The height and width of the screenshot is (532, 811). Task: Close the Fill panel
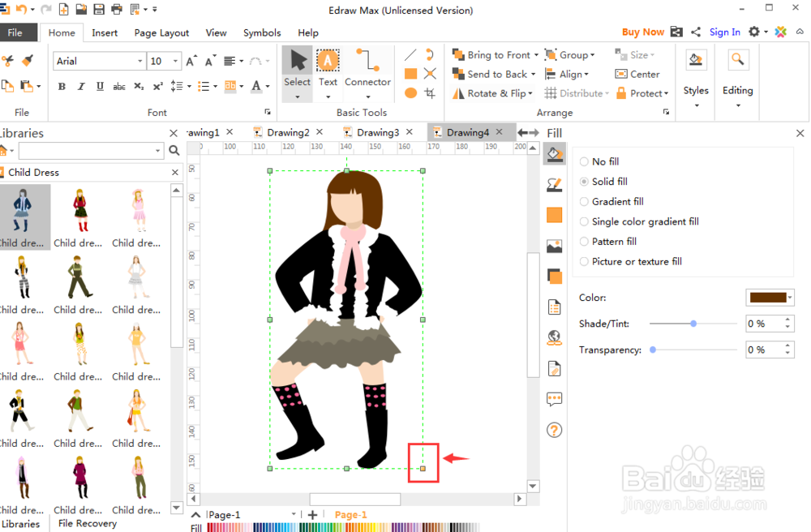pyautogui.click(x=800, y=133)
